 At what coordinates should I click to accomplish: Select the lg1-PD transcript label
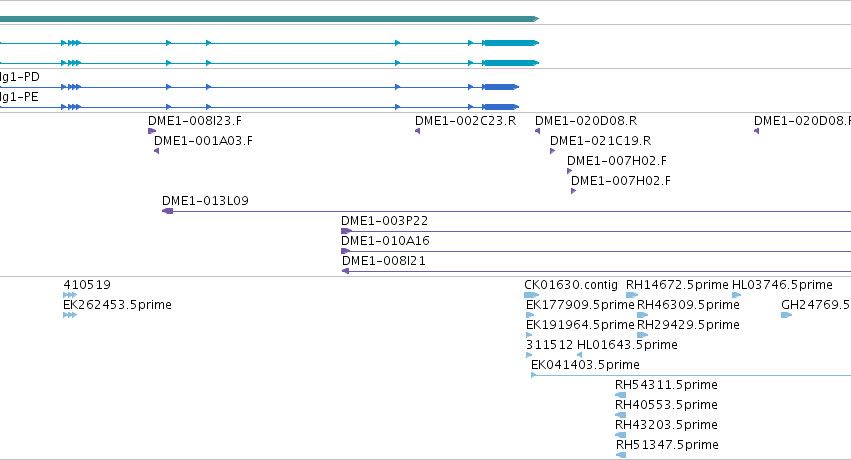[x=20, y=77]
